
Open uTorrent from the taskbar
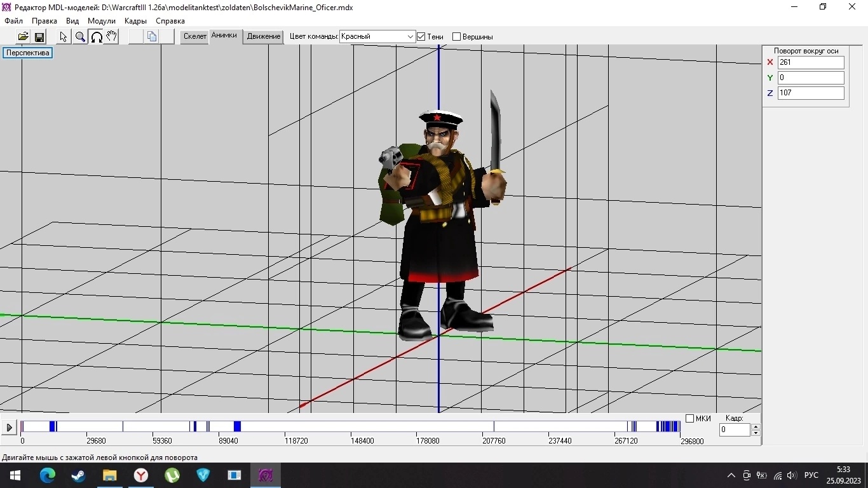172,475
